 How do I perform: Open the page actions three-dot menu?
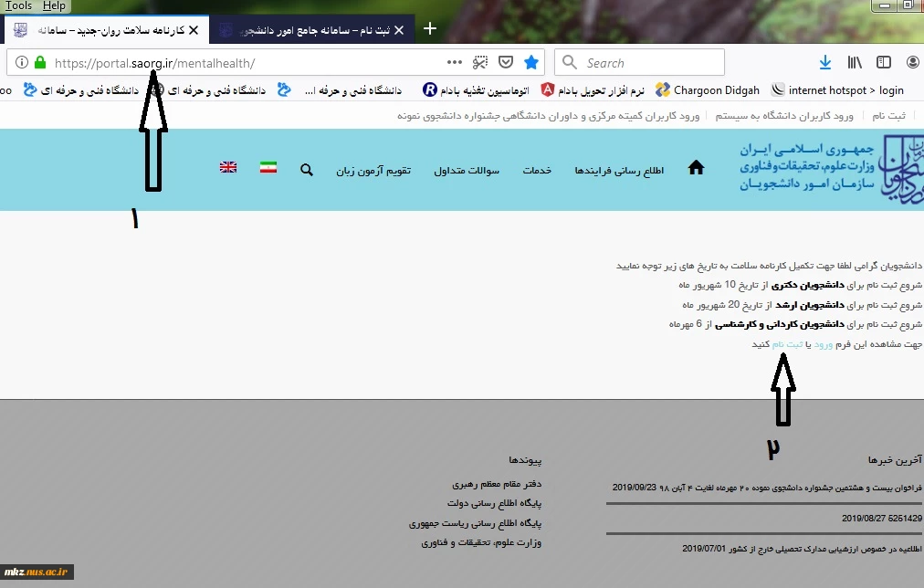coord(455,62)
